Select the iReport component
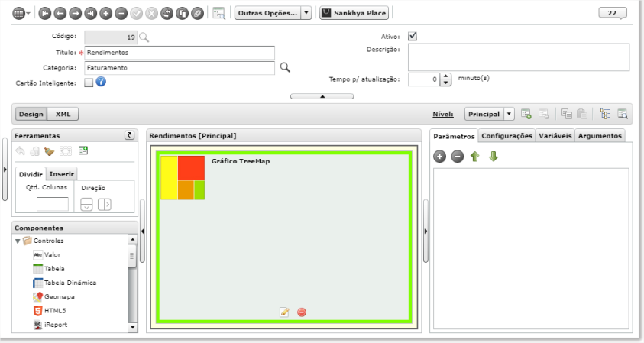The height and width of the screenshot is (343, 644). pyautogui.click(x=50, y=325)
